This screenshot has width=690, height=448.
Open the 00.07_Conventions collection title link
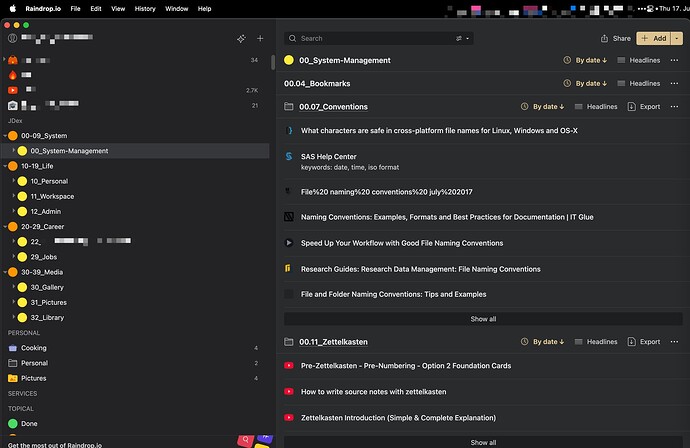(333, 107)
